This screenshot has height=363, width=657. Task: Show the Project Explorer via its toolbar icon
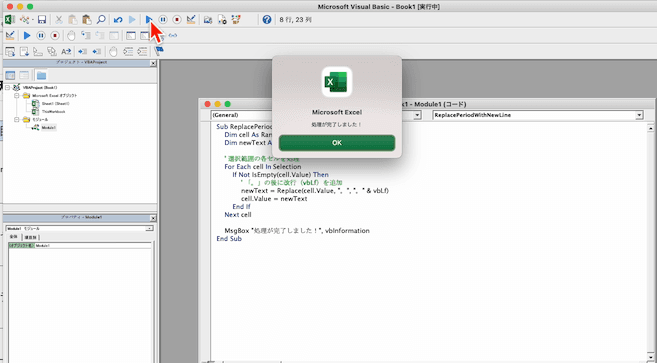click(207, 19)
